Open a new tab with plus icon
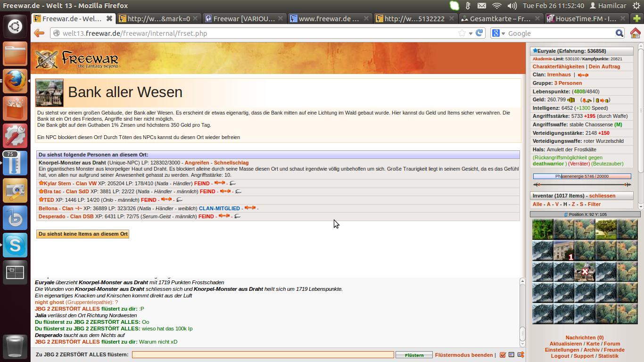 637,19
